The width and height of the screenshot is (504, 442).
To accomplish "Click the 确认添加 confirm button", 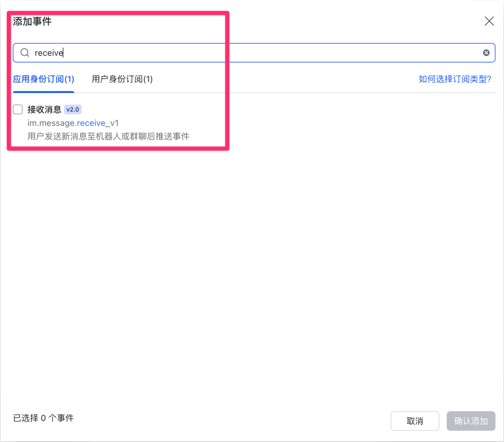I will 471,421.
